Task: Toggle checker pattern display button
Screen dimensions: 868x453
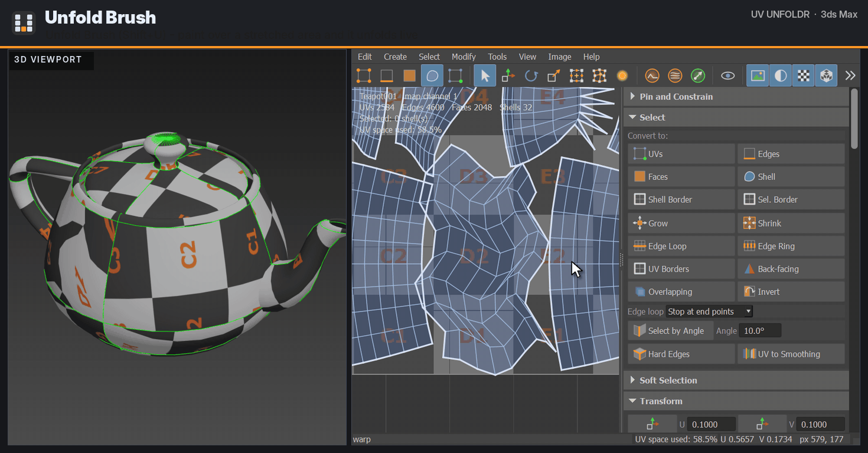Action: [804, 75]
